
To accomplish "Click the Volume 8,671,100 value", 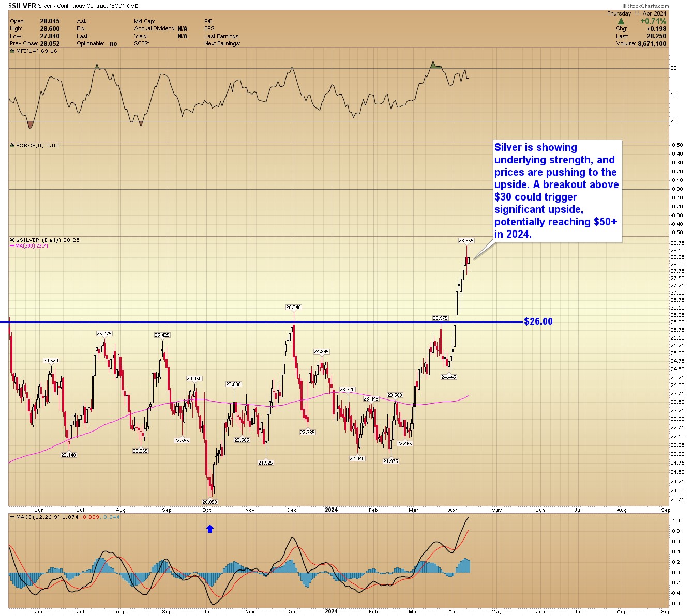I will coord(652,44).
